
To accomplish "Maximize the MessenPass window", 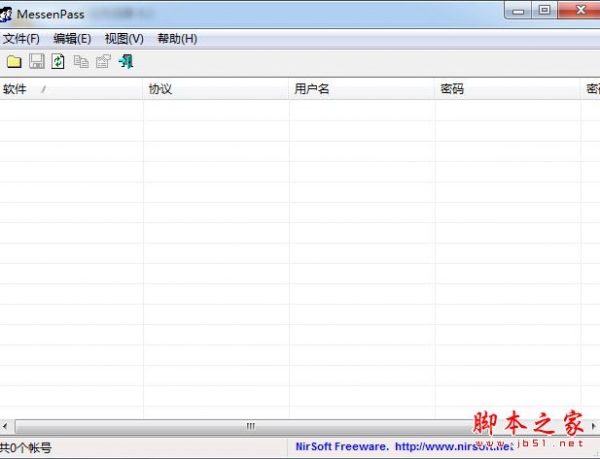I will (x=544, y=11).
